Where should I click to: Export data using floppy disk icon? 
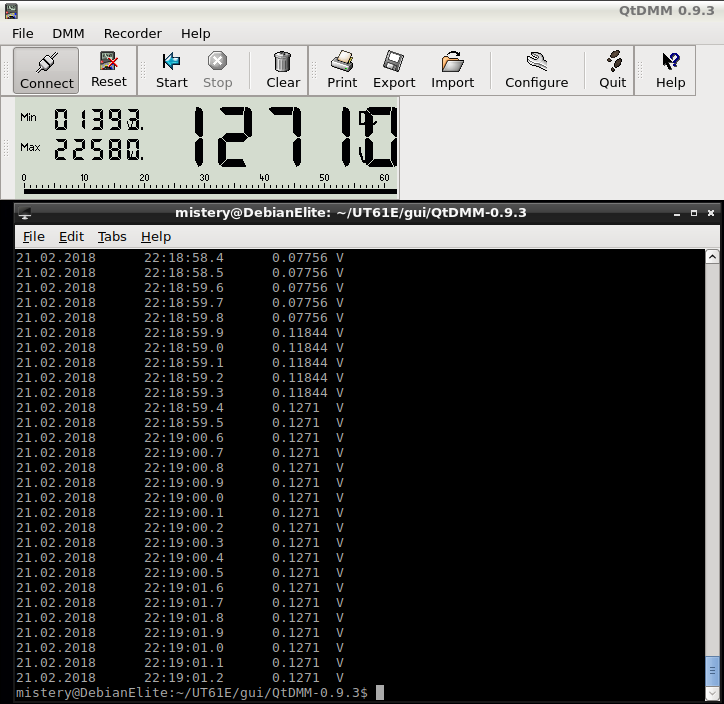click(394, 70)
